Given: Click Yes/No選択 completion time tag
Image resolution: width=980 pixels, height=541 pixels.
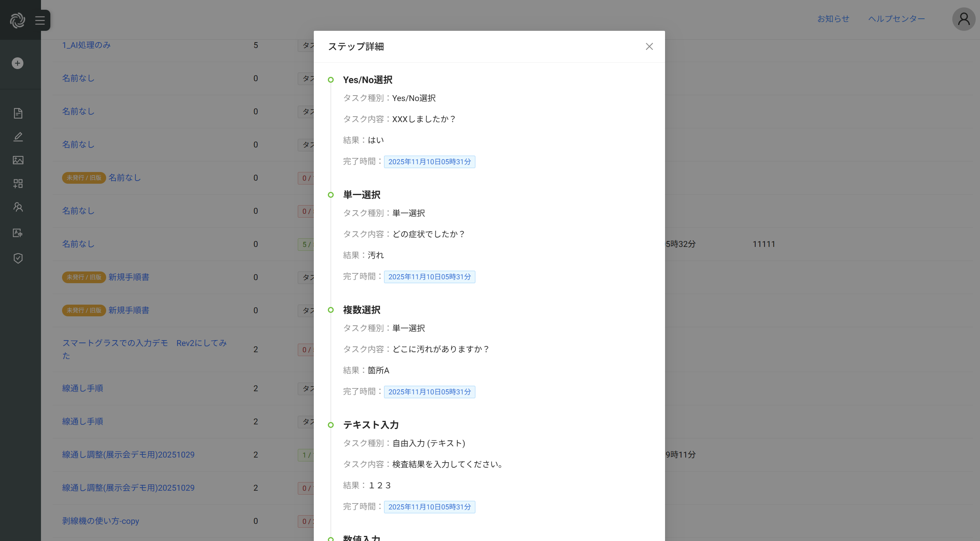Looking at the screenshot, I should click(x=429, y=161).
